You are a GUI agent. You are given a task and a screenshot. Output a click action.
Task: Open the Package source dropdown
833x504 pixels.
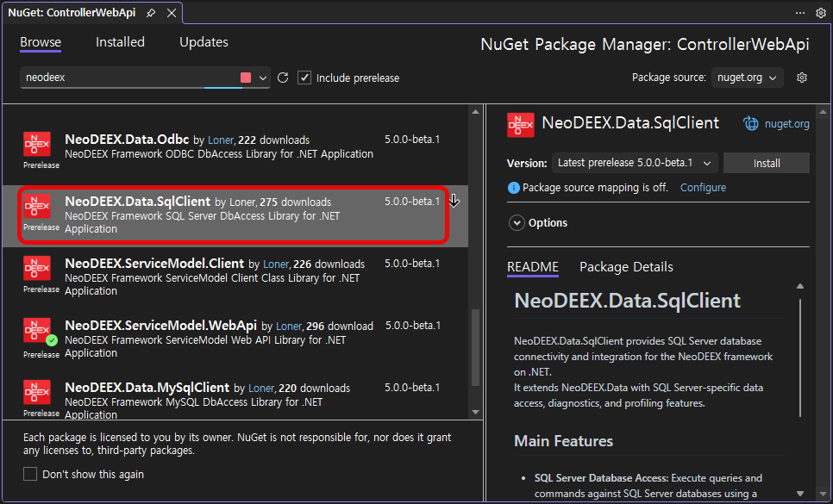coord(747,78)
